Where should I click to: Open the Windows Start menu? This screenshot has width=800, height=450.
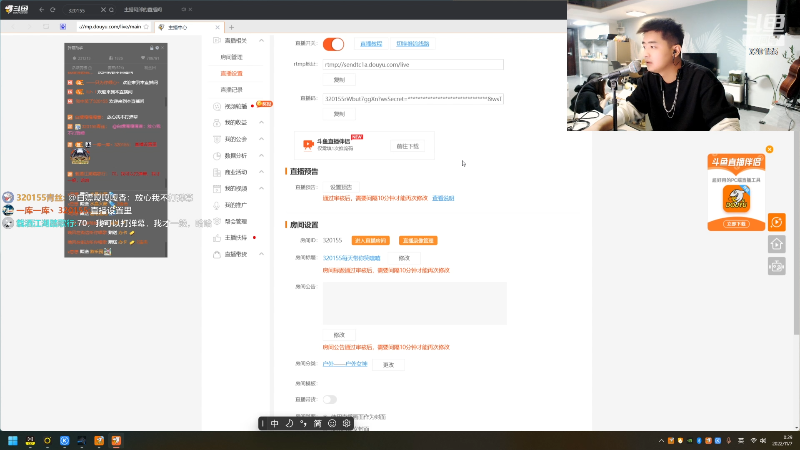coord(13,441)
